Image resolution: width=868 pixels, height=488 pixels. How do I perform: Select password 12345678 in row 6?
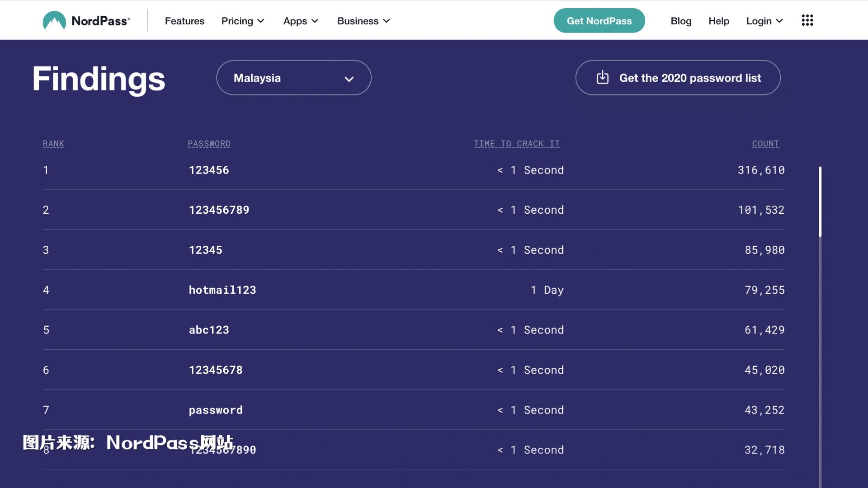click(216, 370)
